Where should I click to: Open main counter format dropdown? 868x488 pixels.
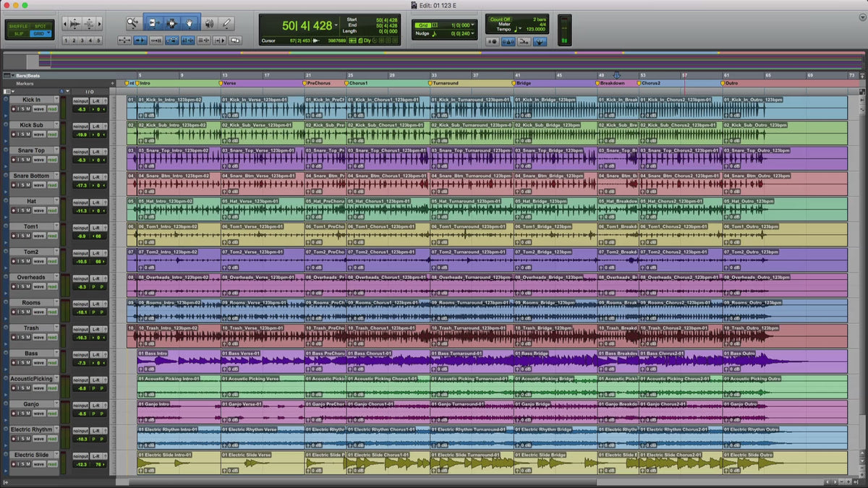click(336, 25)
